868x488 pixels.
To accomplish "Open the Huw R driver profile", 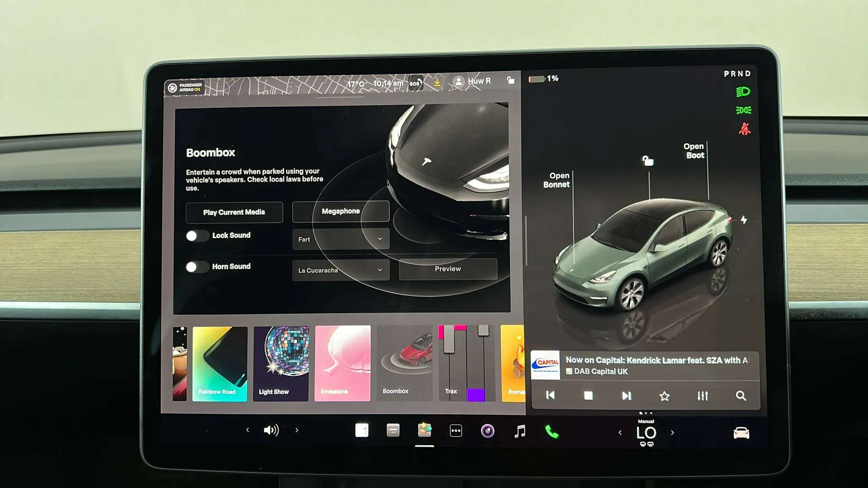I will point(472,81).
